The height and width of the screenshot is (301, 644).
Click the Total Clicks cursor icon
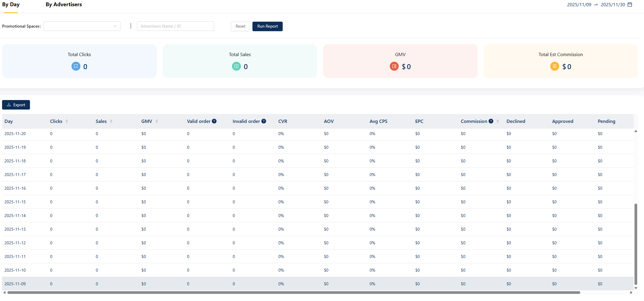76,66
